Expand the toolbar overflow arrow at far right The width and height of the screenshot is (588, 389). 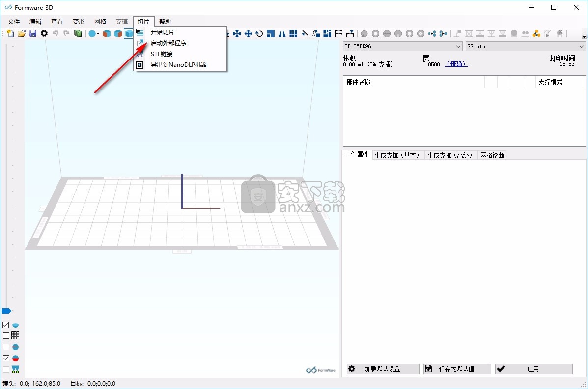pos(584,36)
